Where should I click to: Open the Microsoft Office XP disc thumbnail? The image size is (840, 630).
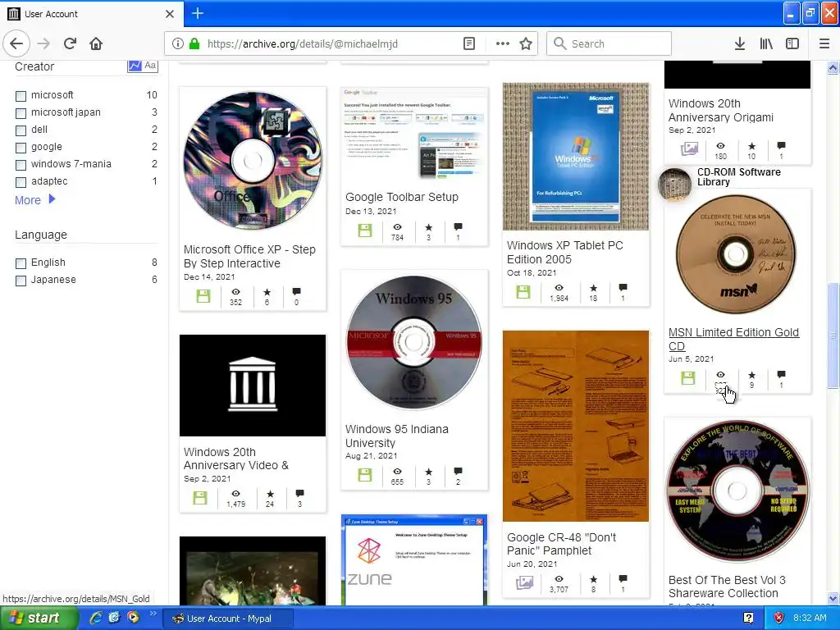pyautogui.click(x=253, y=160)
